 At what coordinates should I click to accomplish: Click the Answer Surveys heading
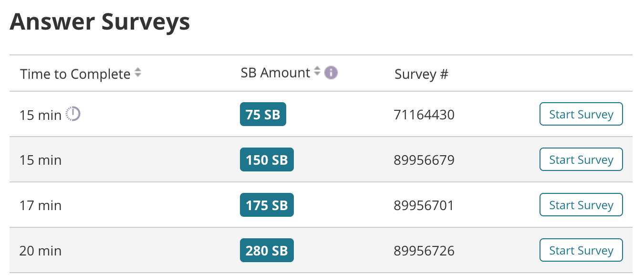pyautogui.click(x=100, y=21)
